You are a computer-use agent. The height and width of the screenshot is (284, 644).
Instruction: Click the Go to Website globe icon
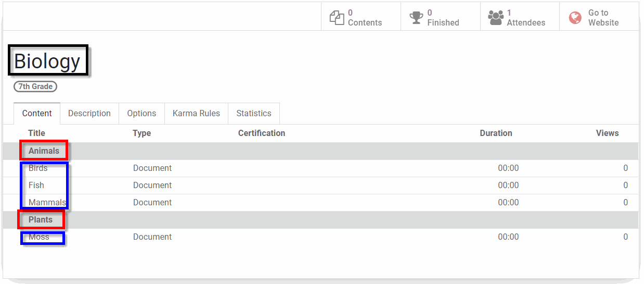pyautogui.click(x=575, y=18)
